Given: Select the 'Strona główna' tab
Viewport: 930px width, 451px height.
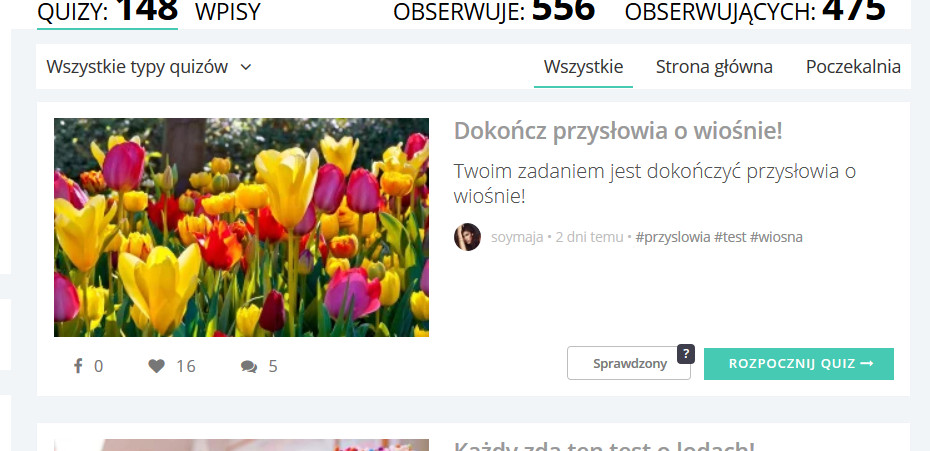Looking at the screenshot, I should tap(714, 67).
